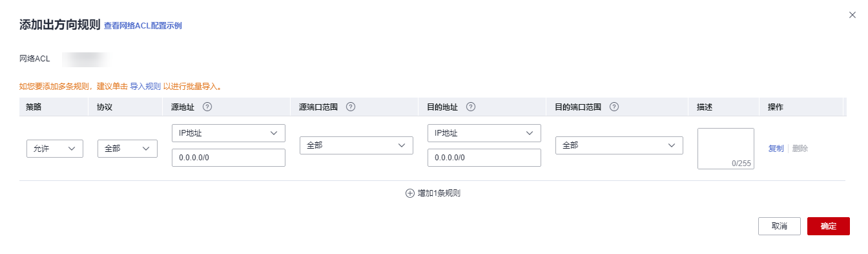Open the 协议 dropdown showing 全部
The image size is (868, 254).
coord(127,148)
